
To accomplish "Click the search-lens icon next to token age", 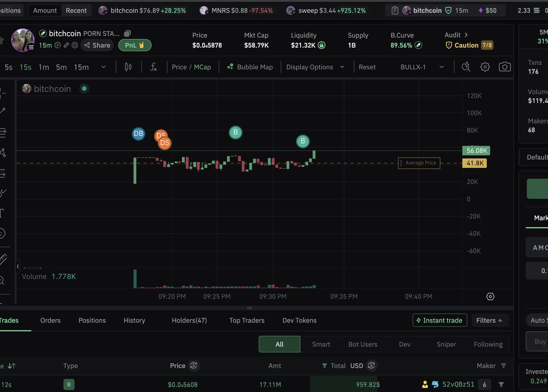I will (x=58, y=45).
